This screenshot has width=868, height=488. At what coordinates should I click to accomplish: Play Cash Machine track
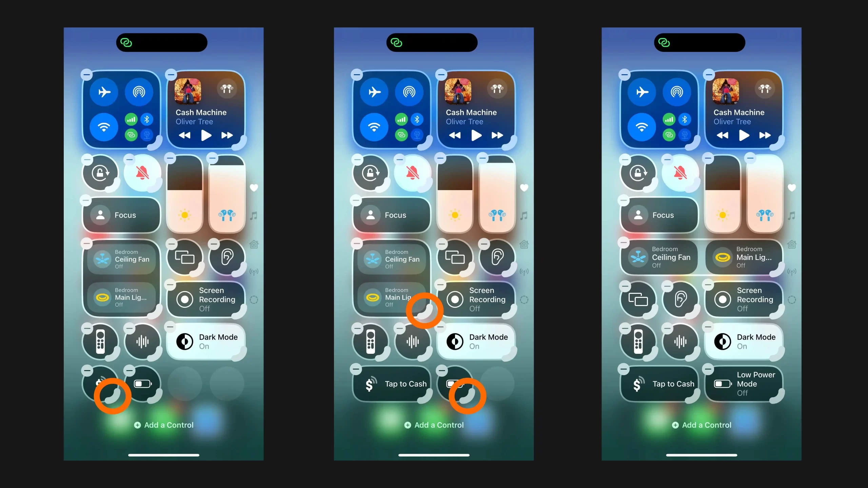pos(206,135)
